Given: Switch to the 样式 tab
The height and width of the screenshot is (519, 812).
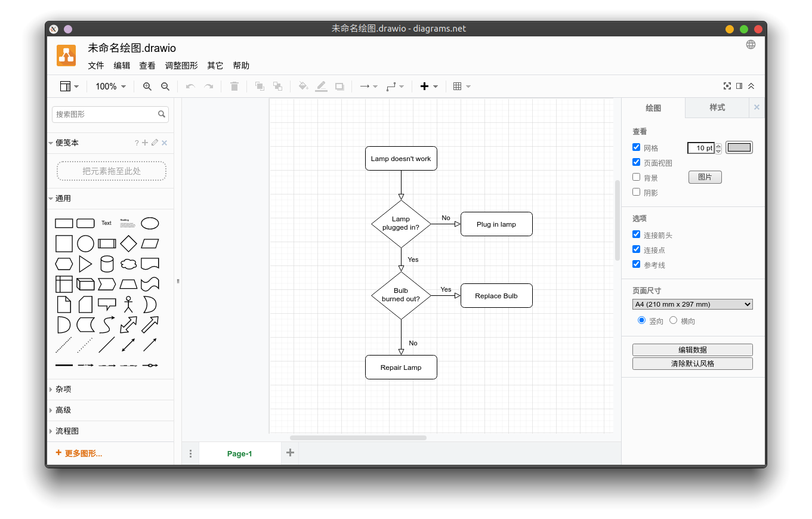Looking at the screenshot, I should click(717, 107).
